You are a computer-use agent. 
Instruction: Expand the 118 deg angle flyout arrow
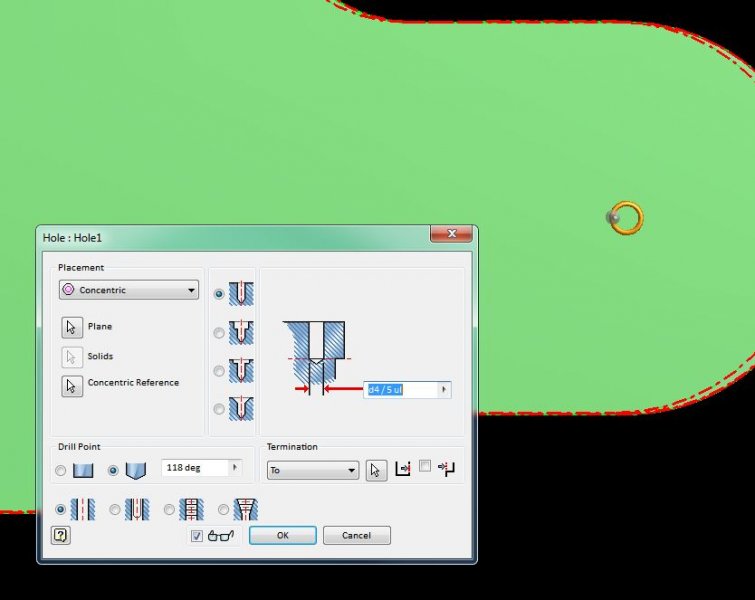coord(235,468)
